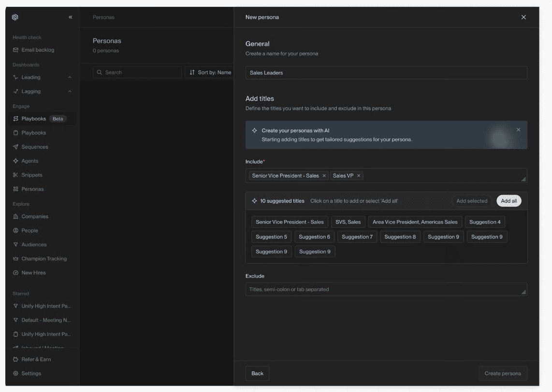Select the Suggestion 4 chip
The width and height of the screenshot is (552, 392).
[x=485, y=222]
